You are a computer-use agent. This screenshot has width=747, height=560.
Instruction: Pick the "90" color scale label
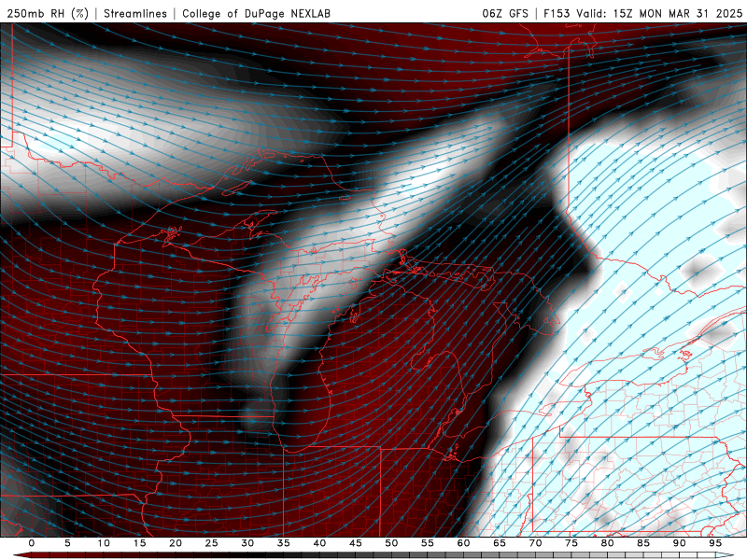(x=680, y=543)
